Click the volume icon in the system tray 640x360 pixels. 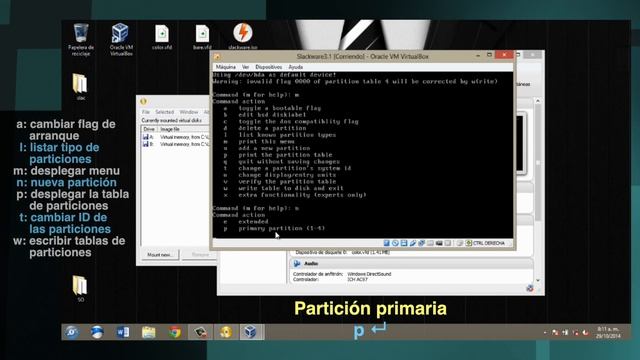(x=585, y=333)
